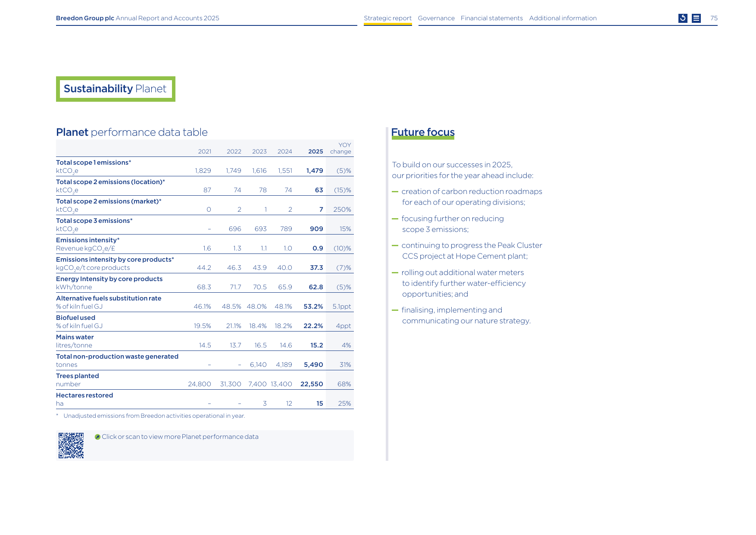
Task: Click the 'Emissions intensity by core products*' label
Action: point(115,260)
